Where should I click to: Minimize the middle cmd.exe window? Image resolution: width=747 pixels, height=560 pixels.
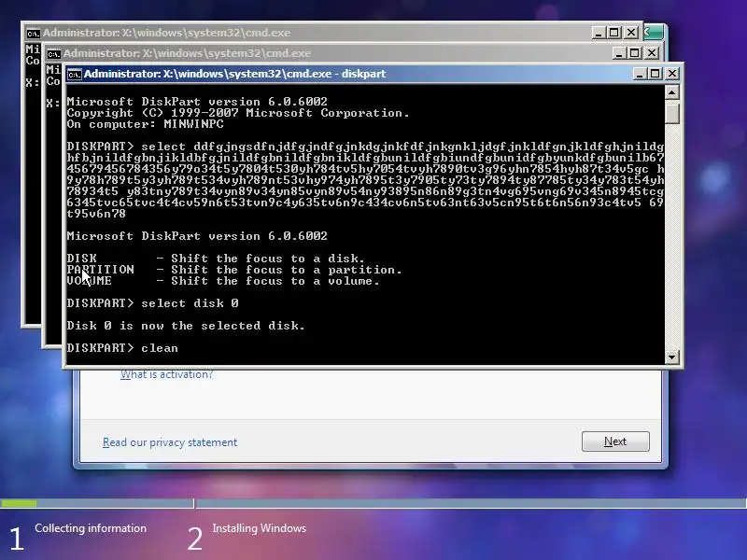click(x=619, y=53)
